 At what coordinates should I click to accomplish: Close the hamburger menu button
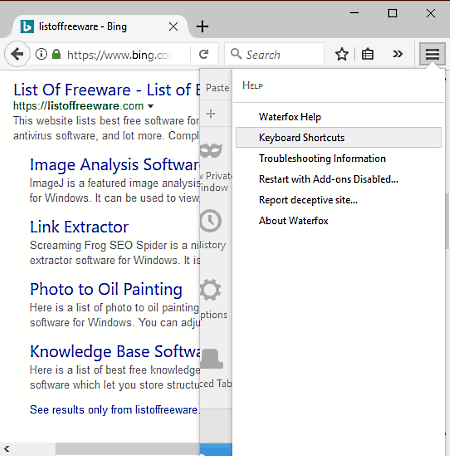(432, 54)
